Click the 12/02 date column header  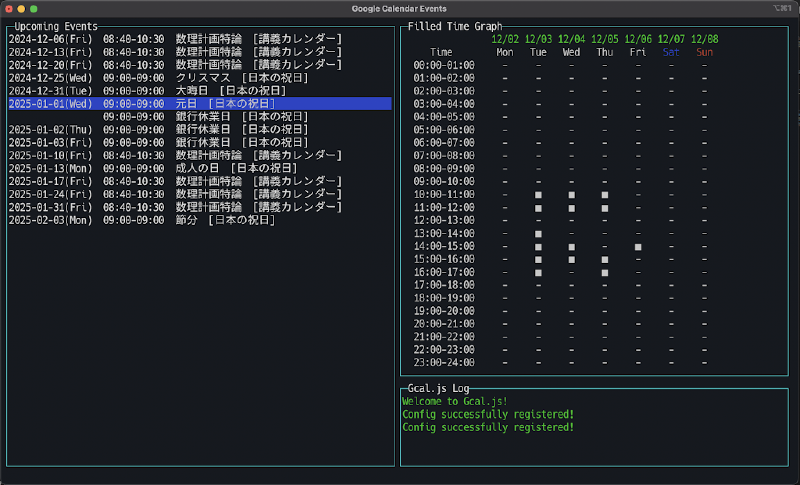pyautogui.click(x=505, y=39)
